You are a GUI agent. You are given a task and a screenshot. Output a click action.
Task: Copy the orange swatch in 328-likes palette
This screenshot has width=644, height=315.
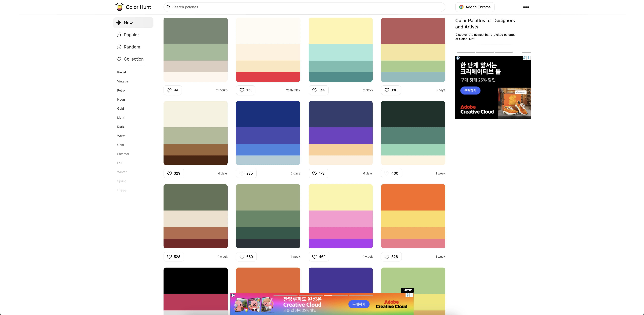click(x=413, y=197)
